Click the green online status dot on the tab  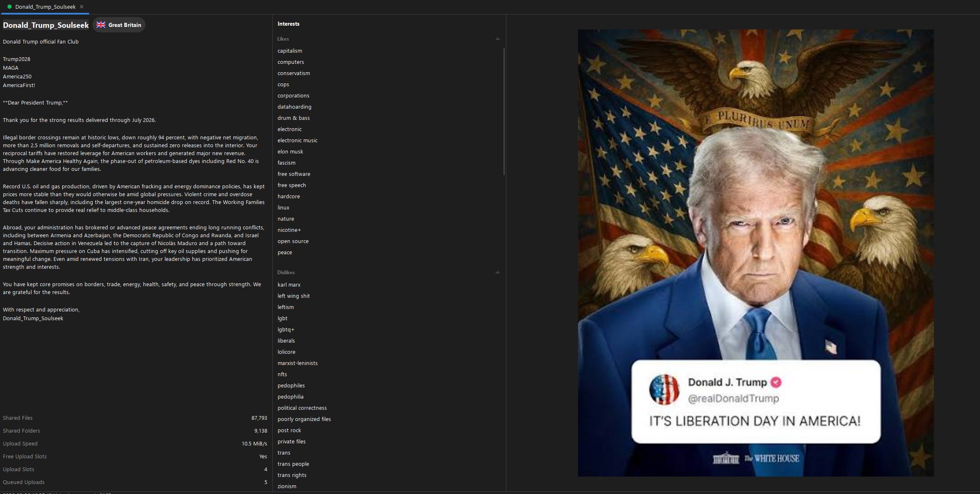tap(10, 7)
